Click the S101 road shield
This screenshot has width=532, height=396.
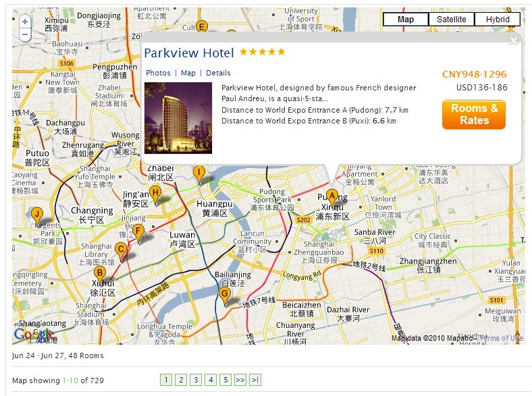[x=497, y=300]
